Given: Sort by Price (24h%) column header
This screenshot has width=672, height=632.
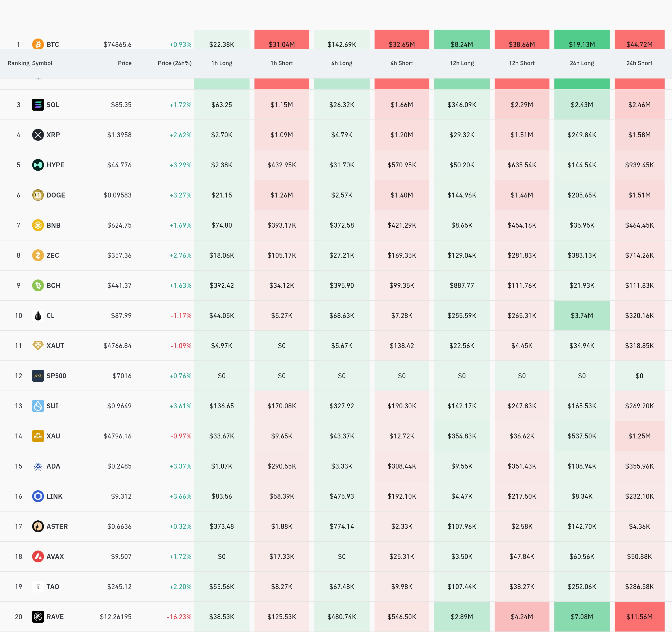Looking at the screenshot, I should 174,63.
